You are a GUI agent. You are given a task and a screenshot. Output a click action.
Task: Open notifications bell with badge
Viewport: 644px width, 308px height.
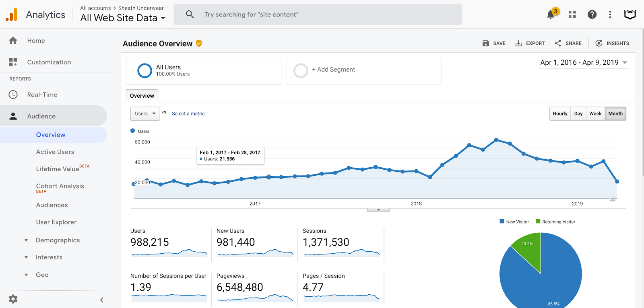[x=551, y=14]
